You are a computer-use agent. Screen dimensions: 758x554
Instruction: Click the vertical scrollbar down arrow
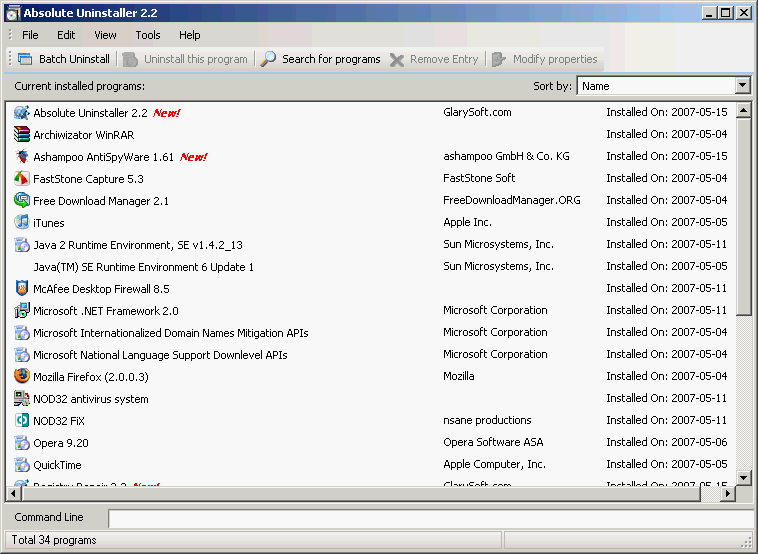743,478
